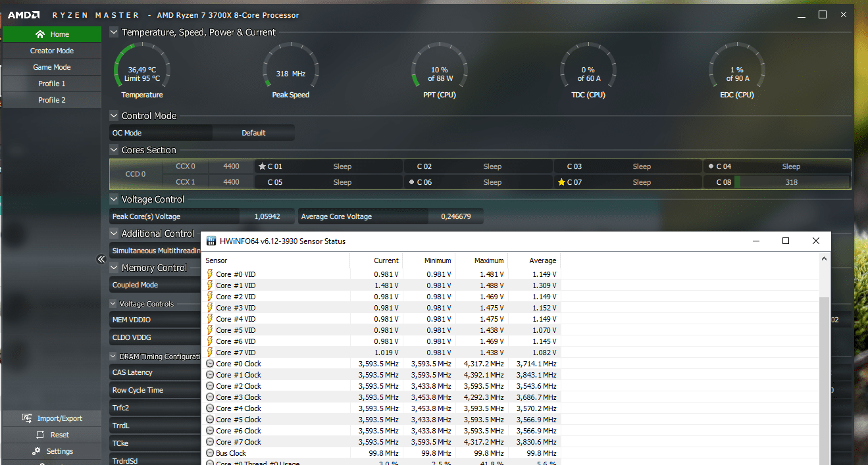Screen dimensions: 868x465
Task: Click the MEM VDDIO row
Action: coord(155,320)
